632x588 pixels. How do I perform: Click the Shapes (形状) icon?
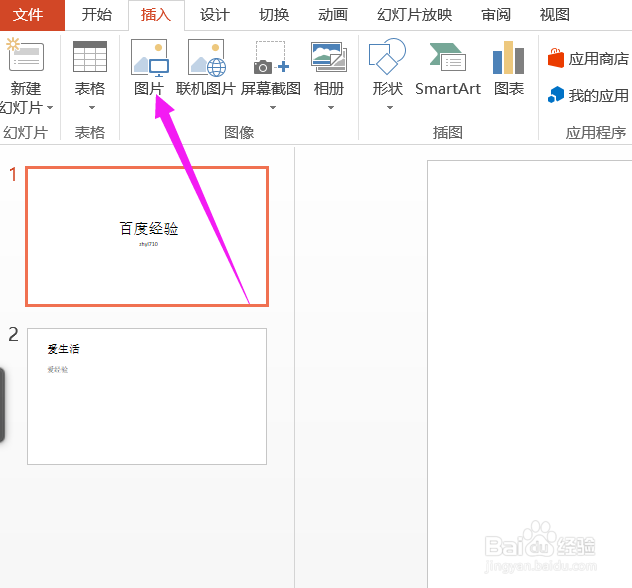click(387, 56)
